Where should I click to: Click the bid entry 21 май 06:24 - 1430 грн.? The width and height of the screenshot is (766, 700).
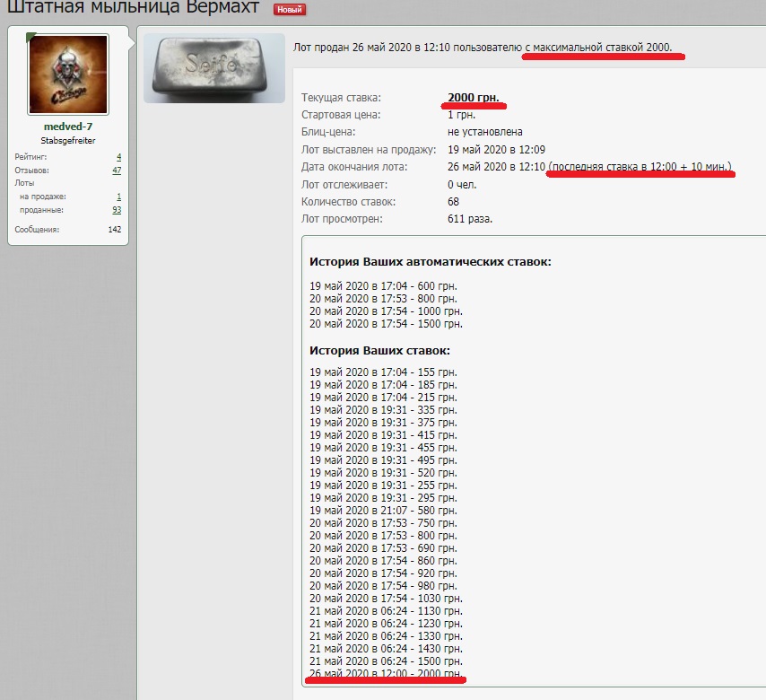(x=386, y=649)
